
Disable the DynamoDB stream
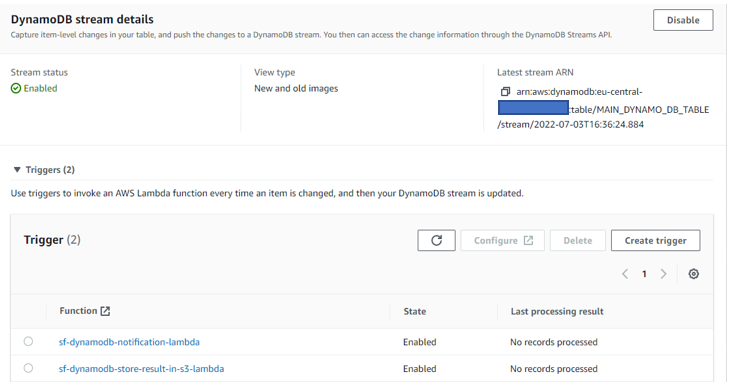point(683,20)
